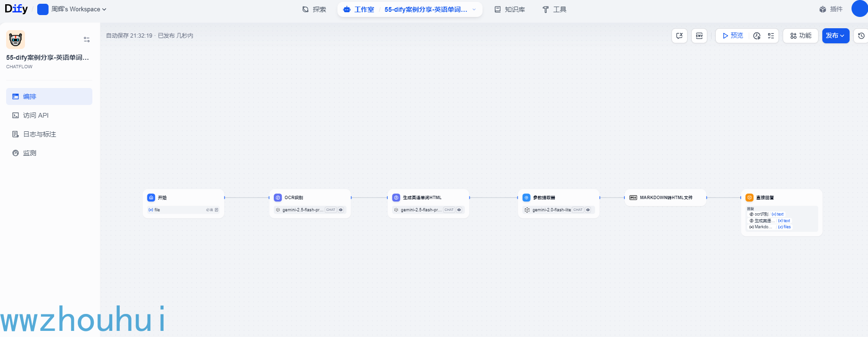Select 编排 in the sidebar

click(49, 96)
